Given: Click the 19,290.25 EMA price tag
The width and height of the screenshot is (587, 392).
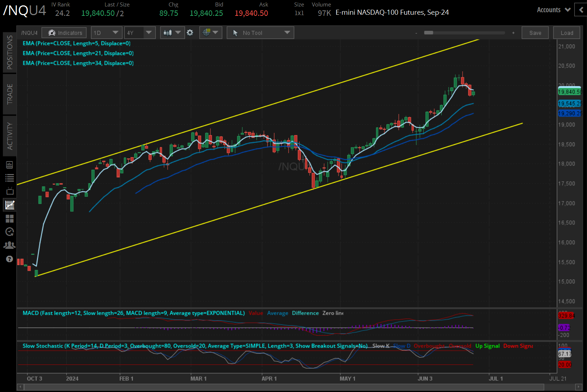Looking at the screenshot, I should [x=570, y=113].
